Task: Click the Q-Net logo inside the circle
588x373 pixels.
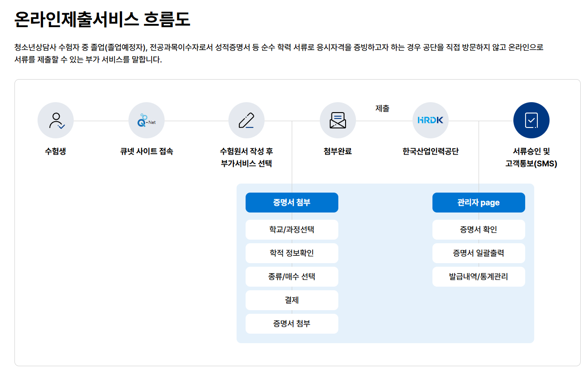Action: (146, 120)
